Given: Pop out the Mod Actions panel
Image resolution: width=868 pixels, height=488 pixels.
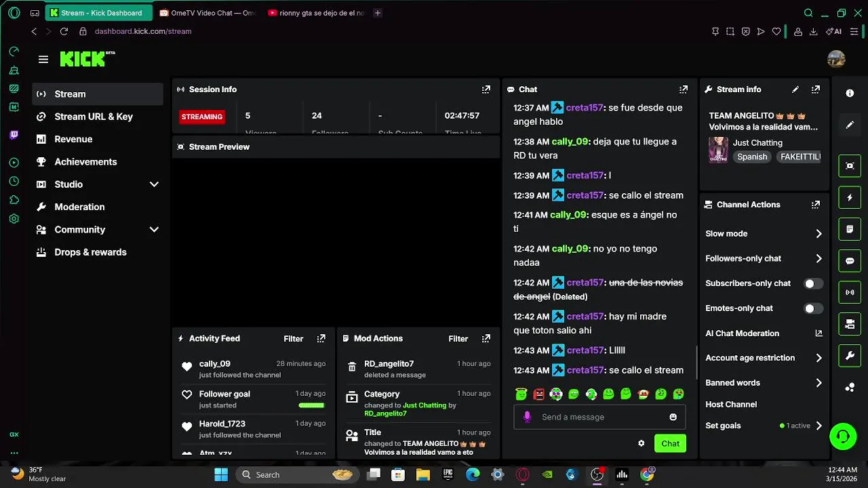Looking at the screenshot, I should coord(486,338).
